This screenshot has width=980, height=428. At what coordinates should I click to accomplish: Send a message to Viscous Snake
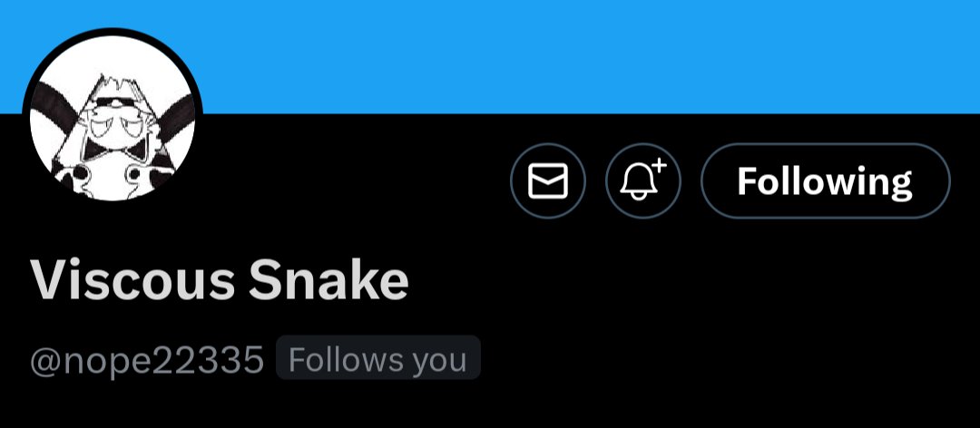click(x=547, y=180)
